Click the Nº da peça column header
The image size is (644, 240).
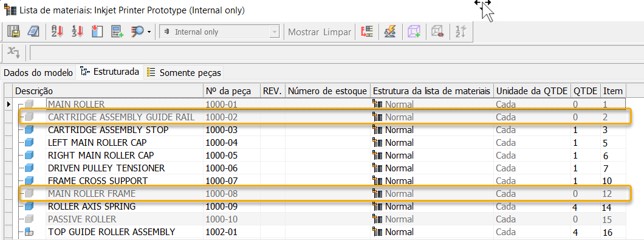[x=232, y=91]
